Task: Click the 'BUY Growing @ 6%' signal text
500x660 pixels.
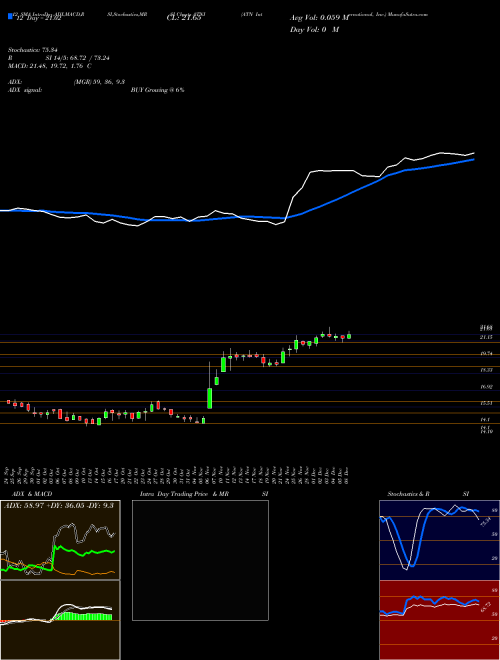Action: pos(157,90)
